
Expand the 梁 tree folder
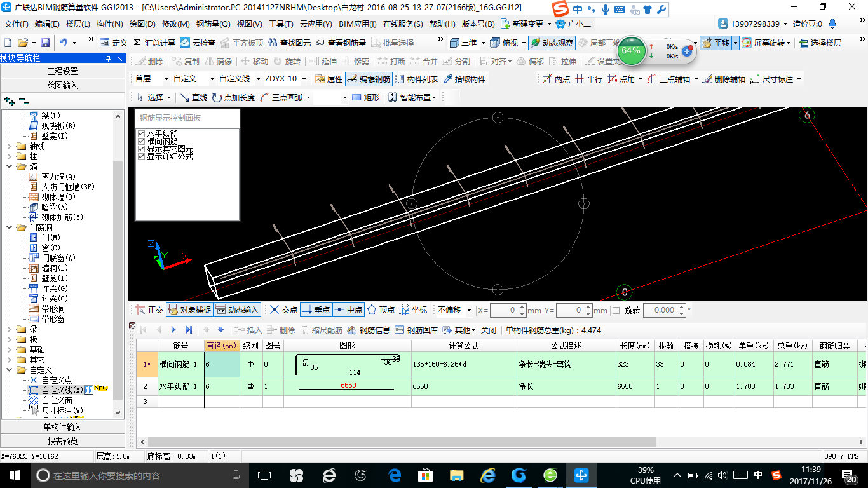(x=9, y=329)
